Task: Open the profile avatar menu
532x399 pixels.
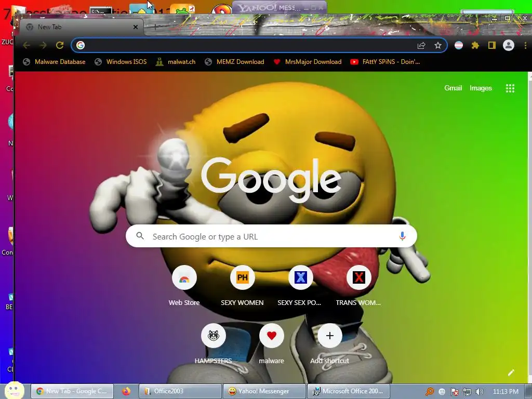Action: 508,46
